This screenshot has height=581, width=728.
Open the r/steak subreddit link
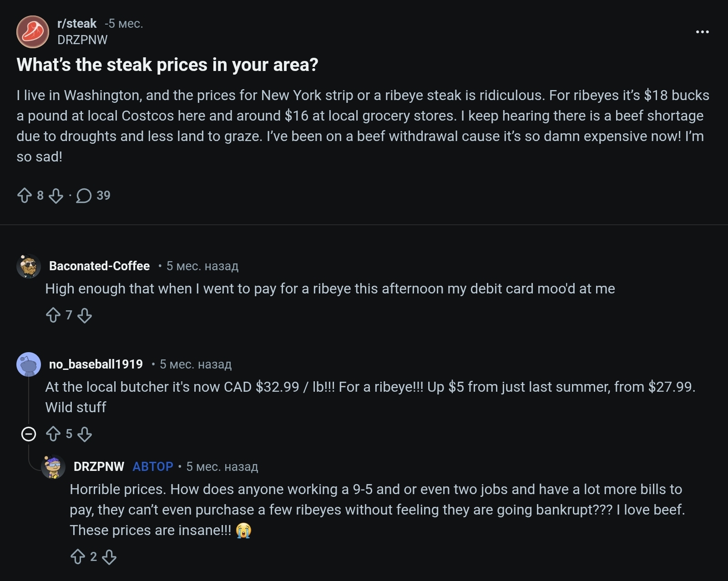coord(77,23)
